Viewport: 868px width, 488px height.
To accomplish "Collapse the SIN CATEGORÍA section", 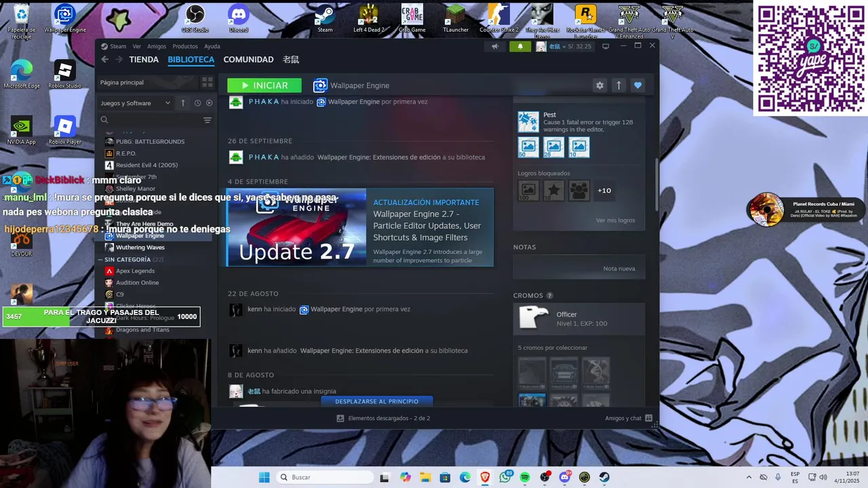I will (x=100, y=260).
